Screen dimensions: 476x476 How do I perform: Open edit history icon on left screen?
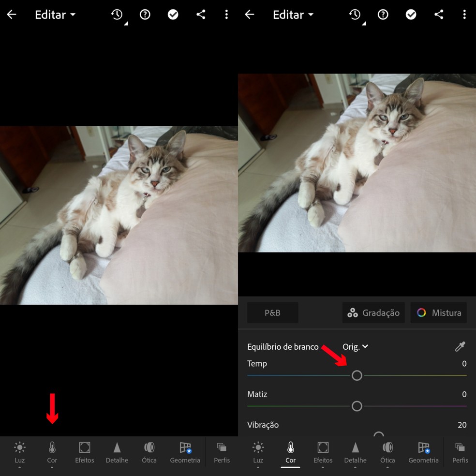pos(118,15)
